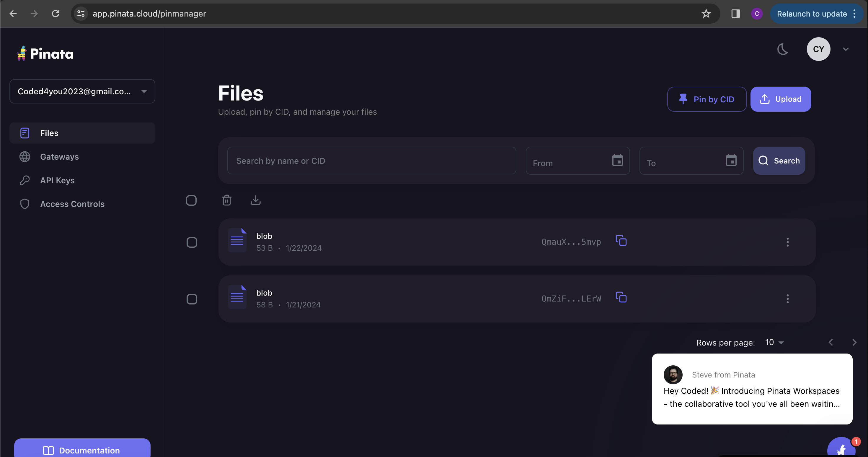Viewport: 868px width, 457px height.
Task: Click the download icon above file list
Action: click(x=255, y=200)
